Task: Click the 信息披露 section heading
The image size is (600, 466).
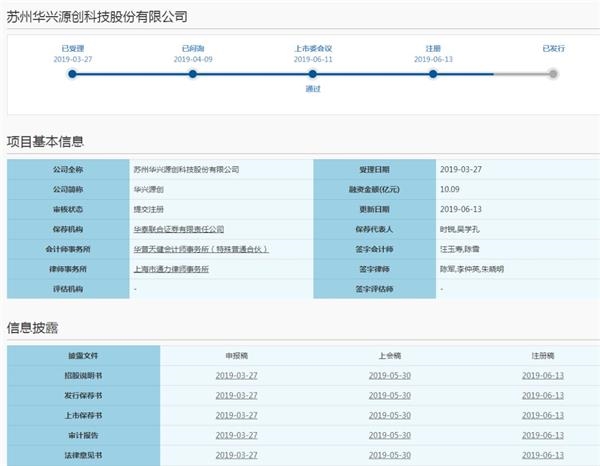Action: [32, 328]
